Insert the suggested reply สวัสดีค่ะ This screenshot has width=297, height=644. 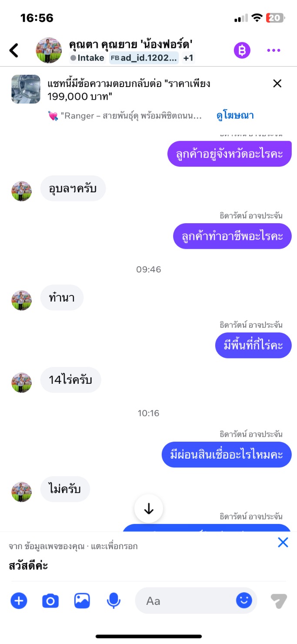click(28, 566)
